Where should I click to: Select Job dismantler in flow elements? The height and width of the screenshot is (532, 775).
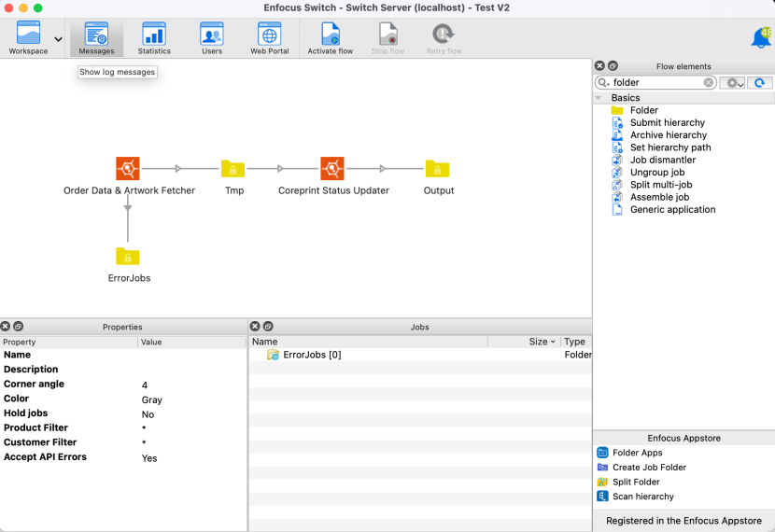662,160
